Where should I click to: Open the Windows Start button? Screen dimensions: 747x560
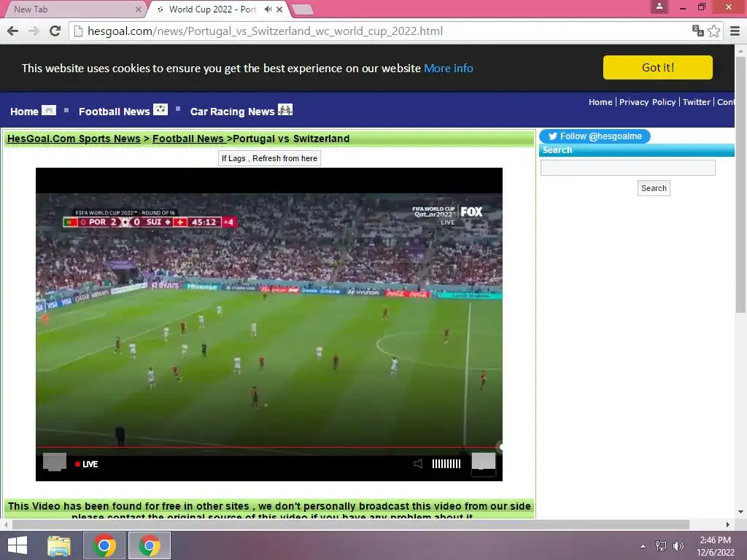[x=18, y=545]
